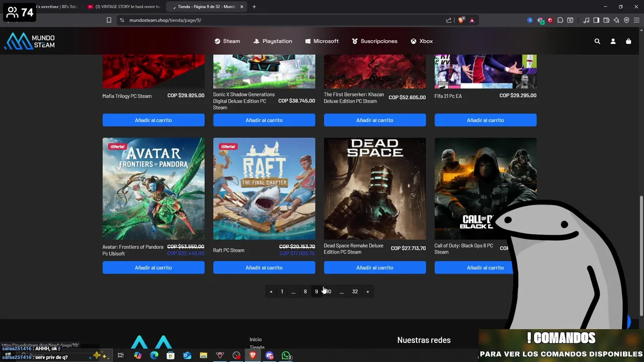Close the Tienda - Página 9 tab
644x362 pixels.
point(242,7)
